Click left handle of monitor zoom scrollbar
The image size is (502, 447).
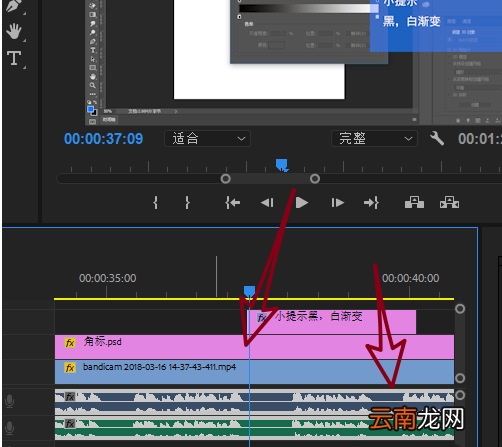click(x=226, y=179)
